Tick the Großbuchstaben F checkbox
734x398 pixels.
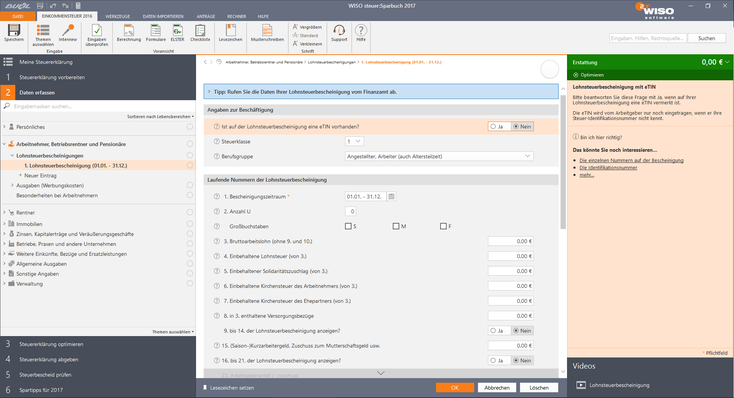[443, 226]
